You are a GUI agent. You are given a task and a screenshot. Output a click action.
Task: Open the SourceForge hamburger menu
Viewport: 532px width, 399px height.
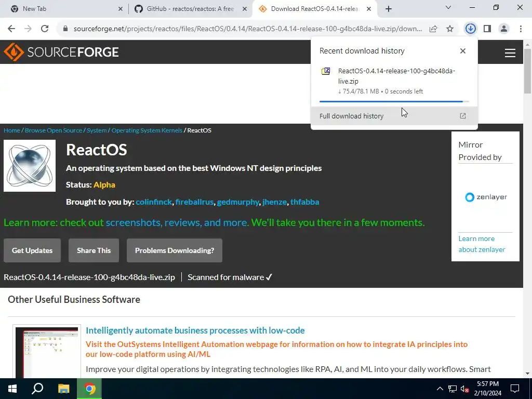[x=510, y=52]
